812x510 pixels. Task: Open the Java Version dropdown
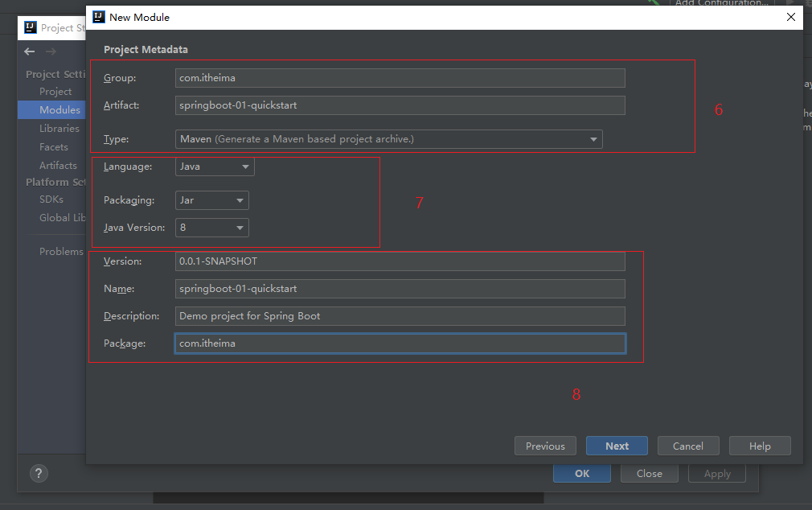click(x=212, y=228)
